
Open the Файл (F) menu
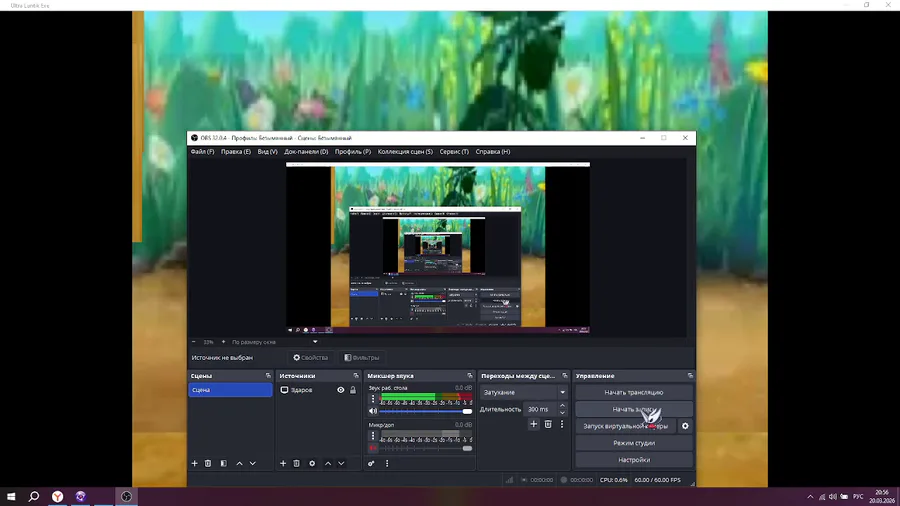[x=202, y=152]
